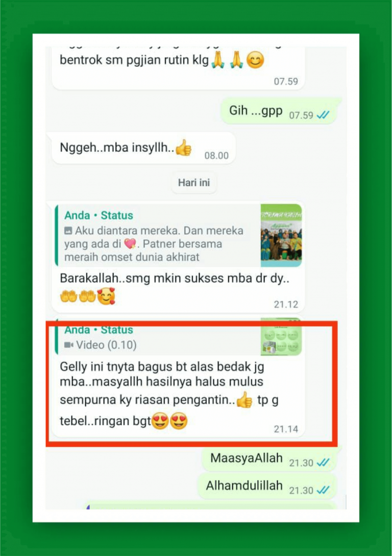Select the 'MaasyaAllah' sent message
Screen dimensions: 392x556
(x=269, y=459)
